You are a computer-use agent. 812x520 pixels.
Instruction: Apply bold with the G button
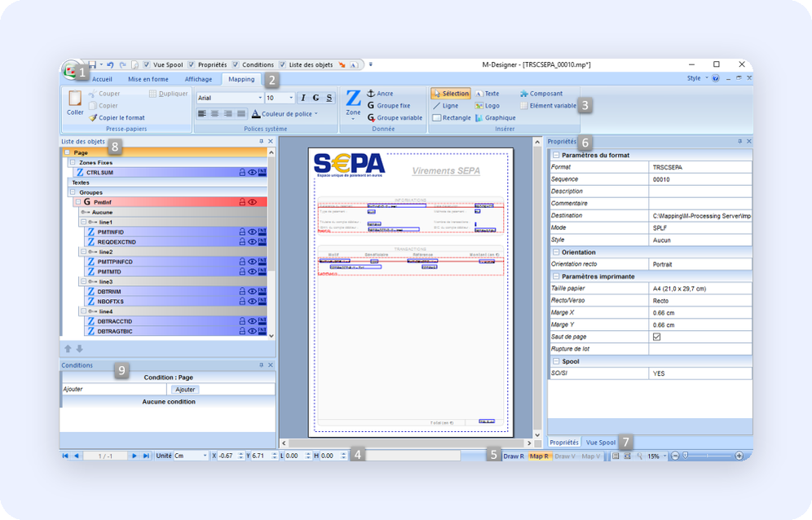pyautogui.click(x=316, y=98)
